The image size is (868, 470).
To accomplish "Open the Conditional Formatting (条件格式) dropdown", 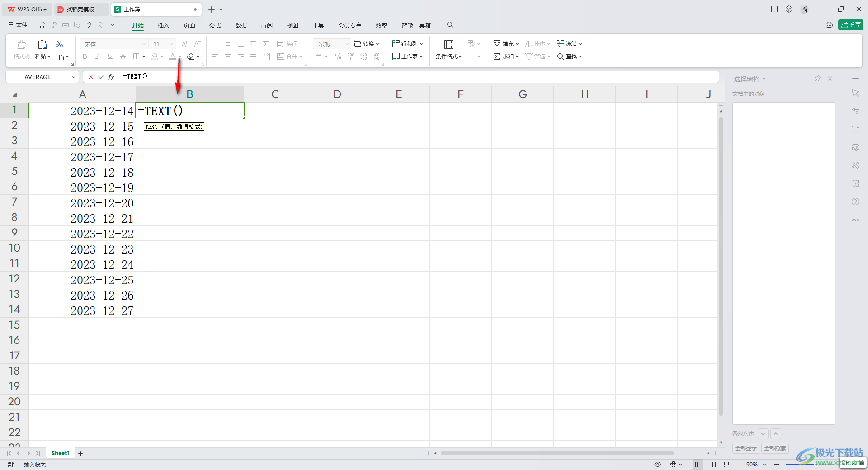I will click(x=448, y=56).
